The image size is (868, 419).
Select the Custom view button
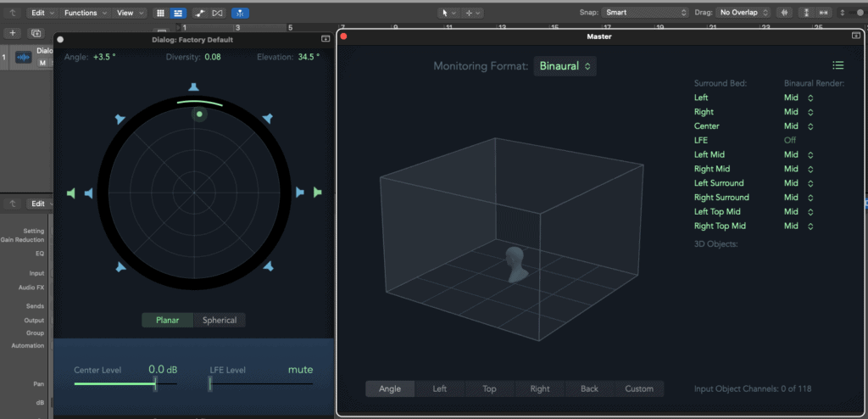click(639, 388)
